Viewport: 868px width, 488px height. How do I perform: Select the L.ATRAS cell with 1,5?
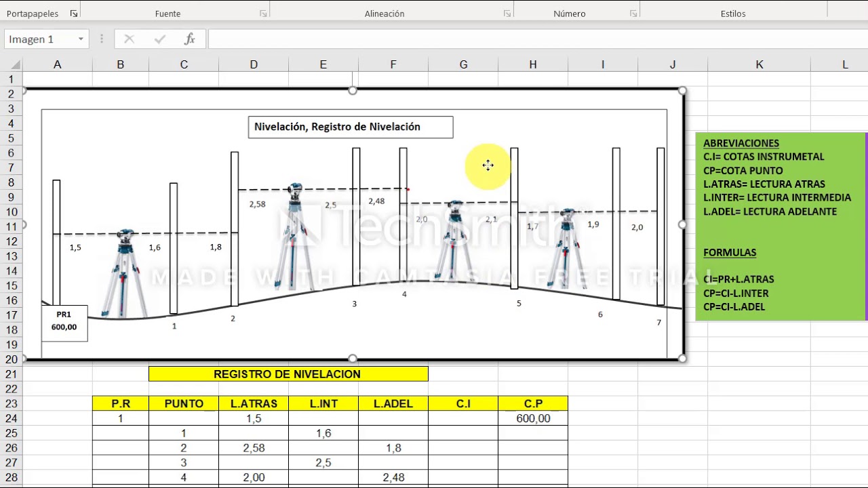click(254, 419)
